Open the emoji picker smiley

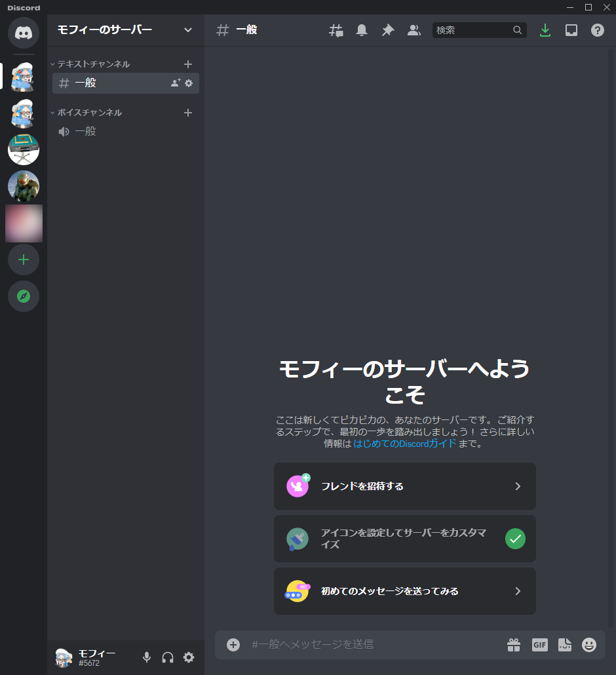589,644
